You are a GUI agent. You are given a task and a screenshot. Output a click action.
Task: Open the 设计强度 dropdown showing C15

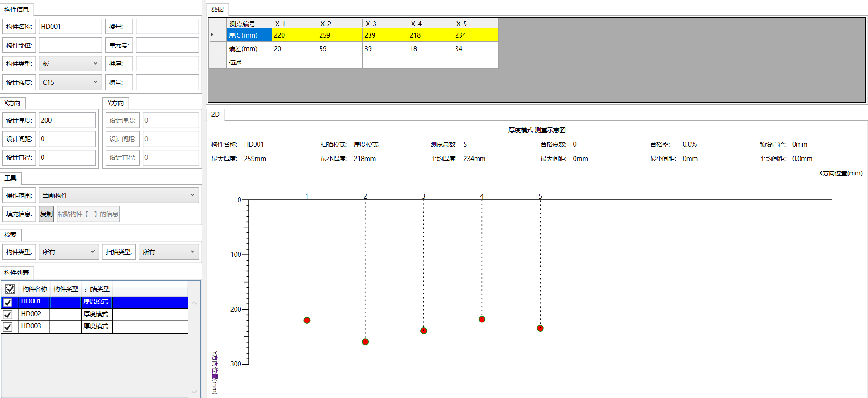click(x=70, y=82)
